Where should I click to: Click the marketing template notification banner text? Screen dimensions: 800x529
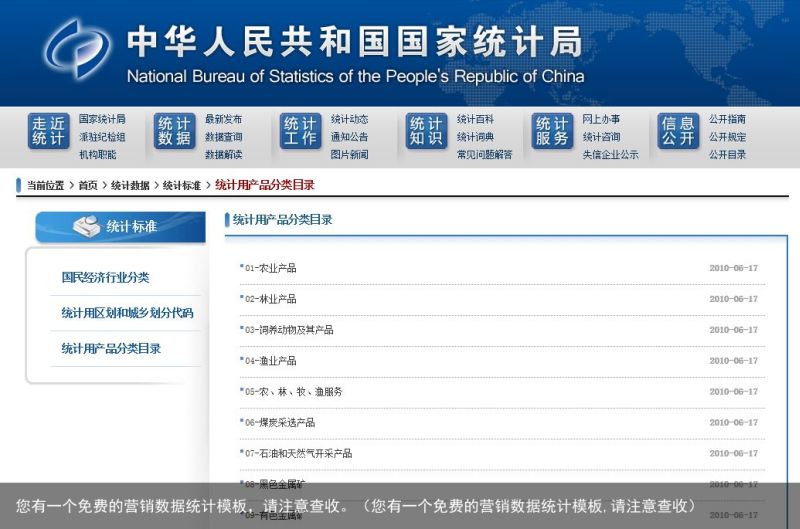pyautogui.click(x=356, y=506)
